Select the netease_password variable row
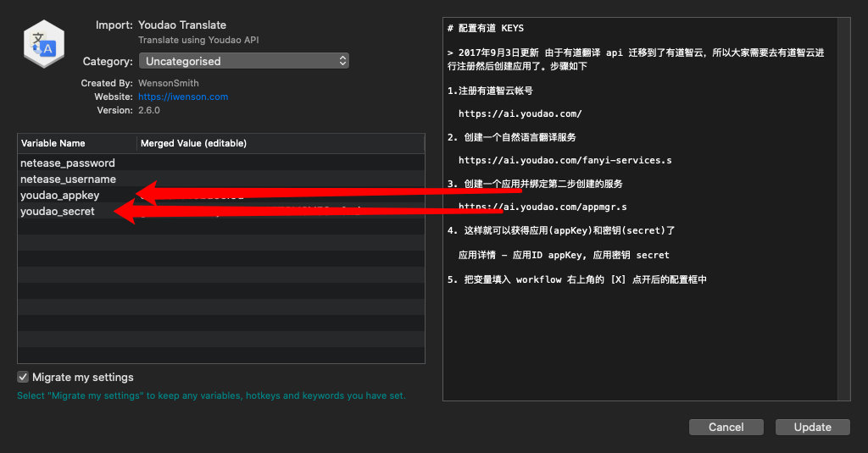Screen dimensions: 868x453 (x=221, y=163)
